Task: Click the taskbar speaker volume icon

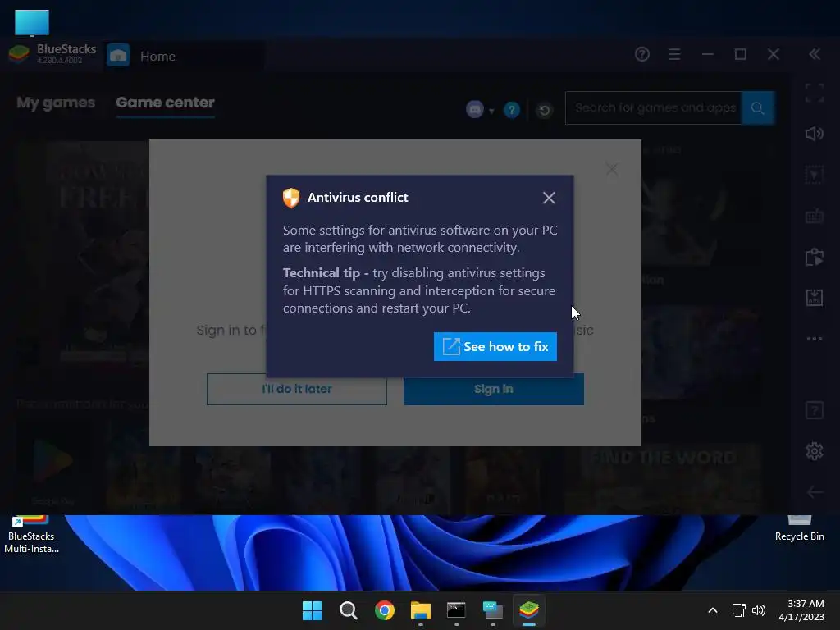Action: 759,610
